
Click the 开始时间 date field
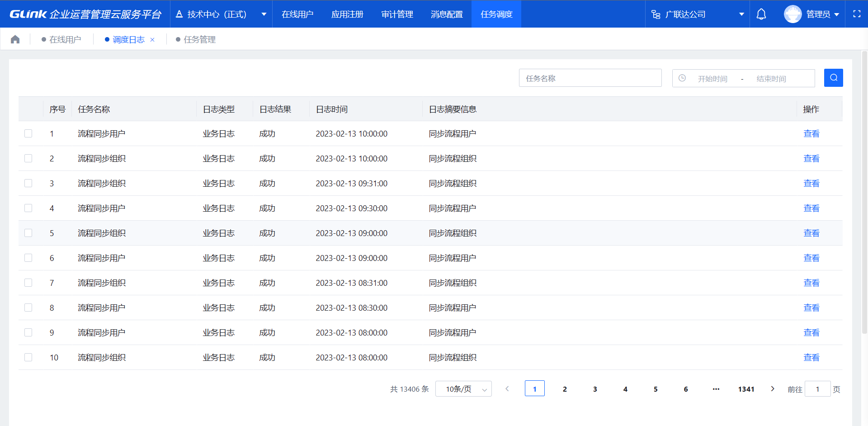click(712, 79)
